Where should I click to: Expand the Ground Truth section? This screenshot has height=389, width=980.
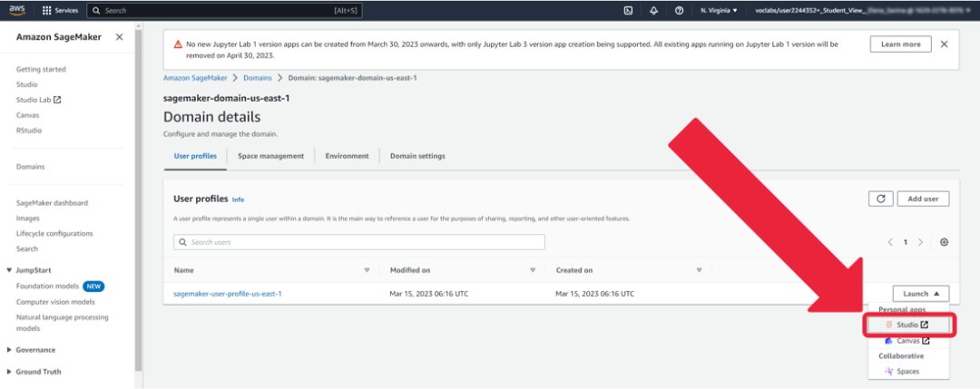9,372
